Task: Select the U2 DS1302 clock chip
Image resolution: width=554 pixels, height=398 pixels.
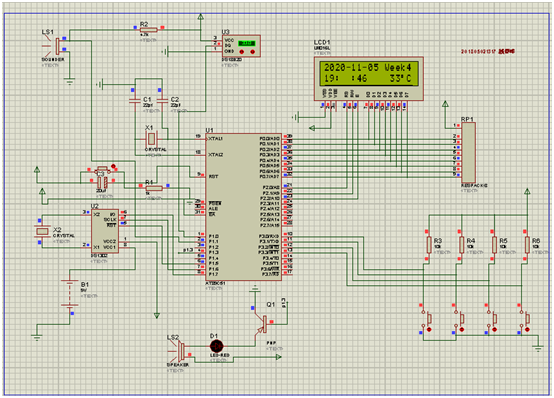Action: coord(105,231)
